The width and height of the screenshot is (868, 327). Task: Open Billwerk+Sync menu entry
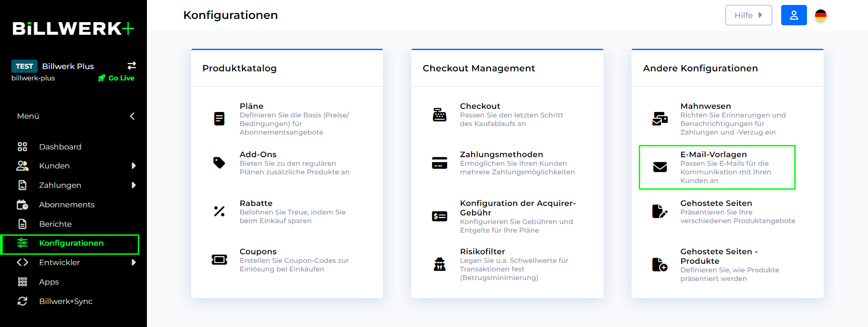pos(66,301)
